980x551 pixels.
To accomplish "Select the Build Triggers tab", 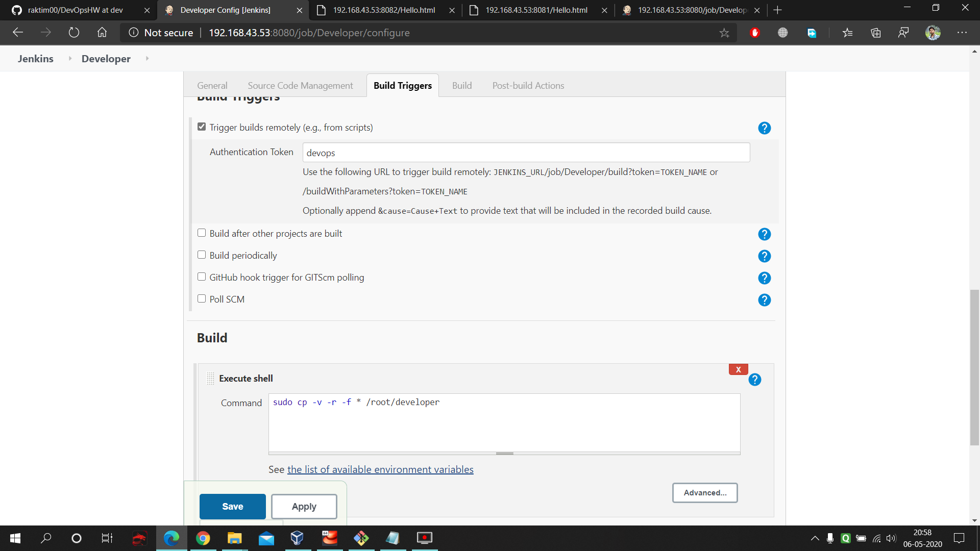I will [x=403, y=85].
